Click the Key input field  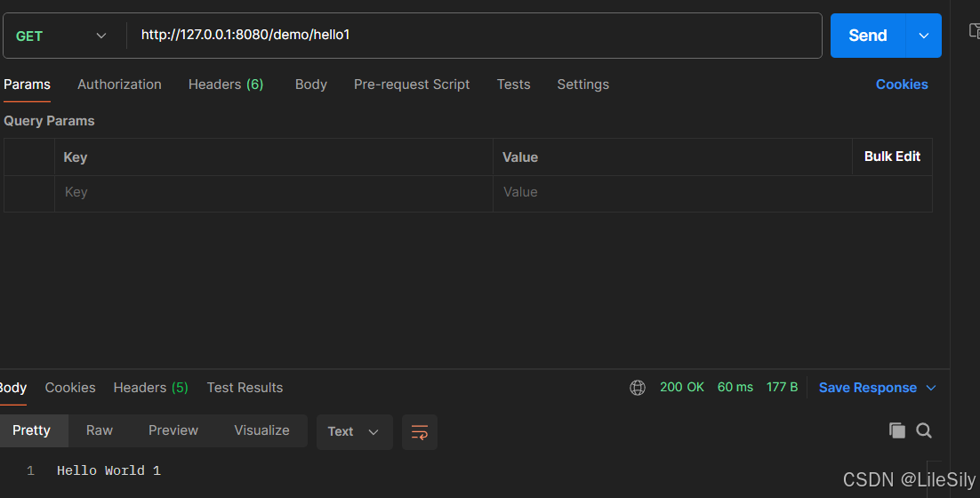pos(274,192)
